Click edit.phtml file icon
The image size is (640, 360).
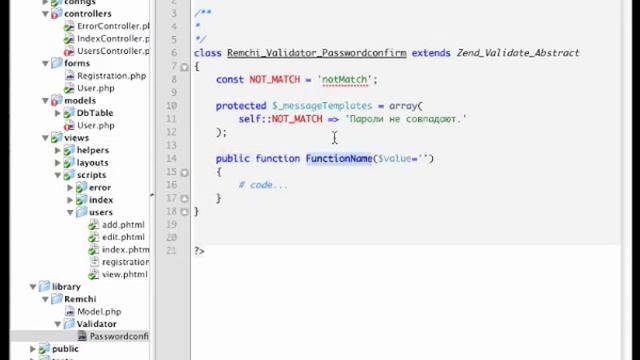pyautogui.click(x=94, y=237)
